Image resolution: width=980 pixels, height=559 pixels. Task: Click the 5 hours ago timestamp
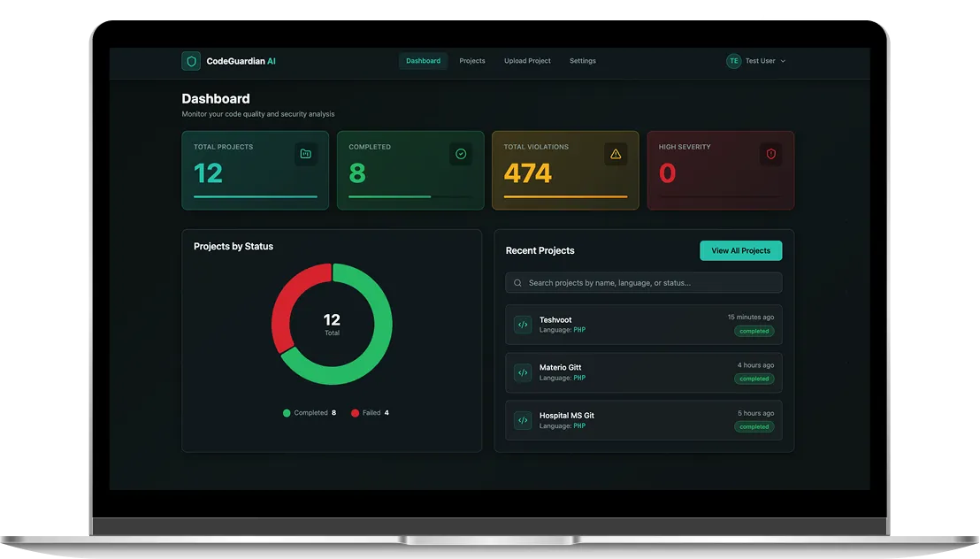pyautogui.click(x=755, y=413)
